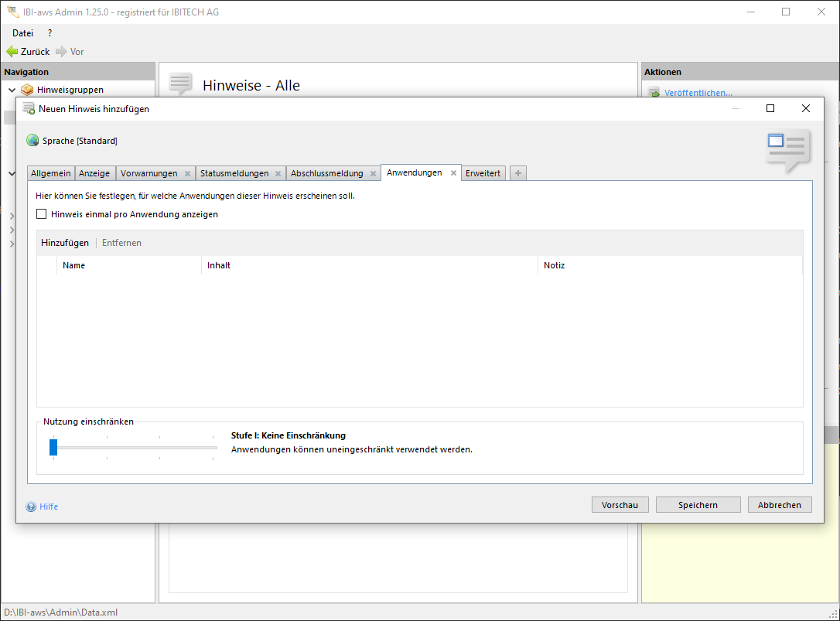Close the Statusmeldungen tab via x icon
This screenshot has width=840, height=621.
click(x=278, y=174)
